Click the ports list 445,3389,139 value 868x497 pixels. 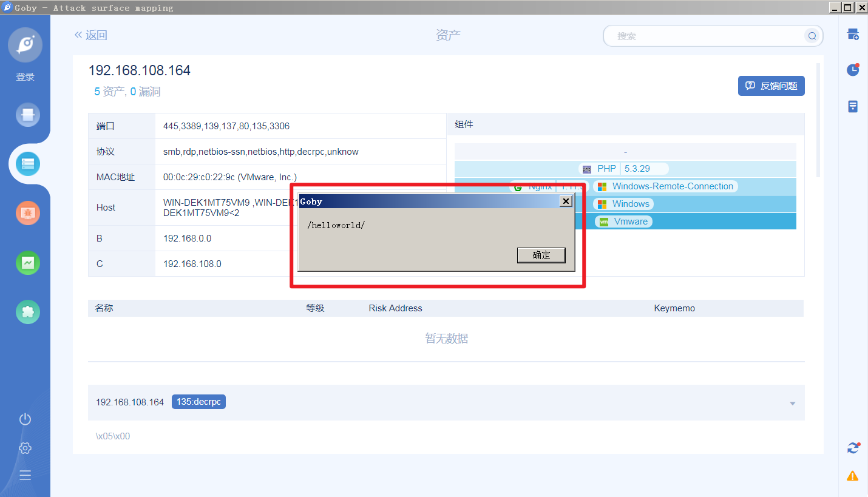(226, 126)
